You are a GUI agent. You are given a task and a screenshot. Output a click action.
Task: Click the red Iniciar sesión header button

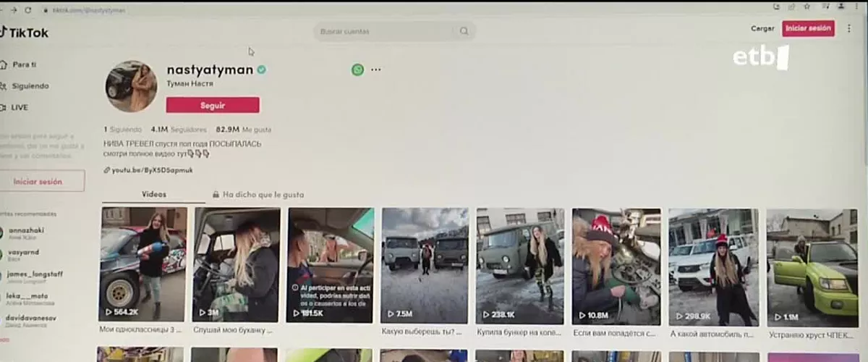[x=808, y=28]
